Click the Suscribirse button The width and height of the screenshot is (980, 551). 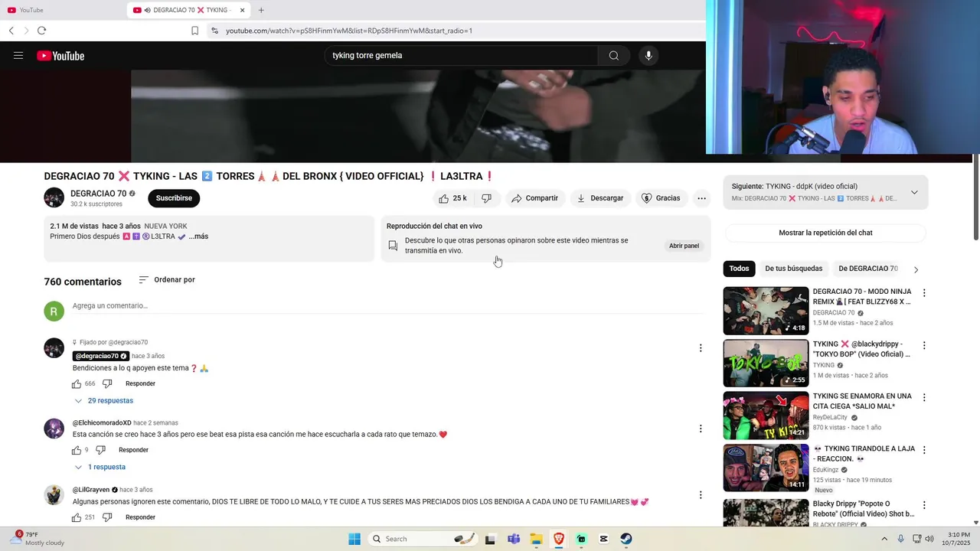[174, 198]
